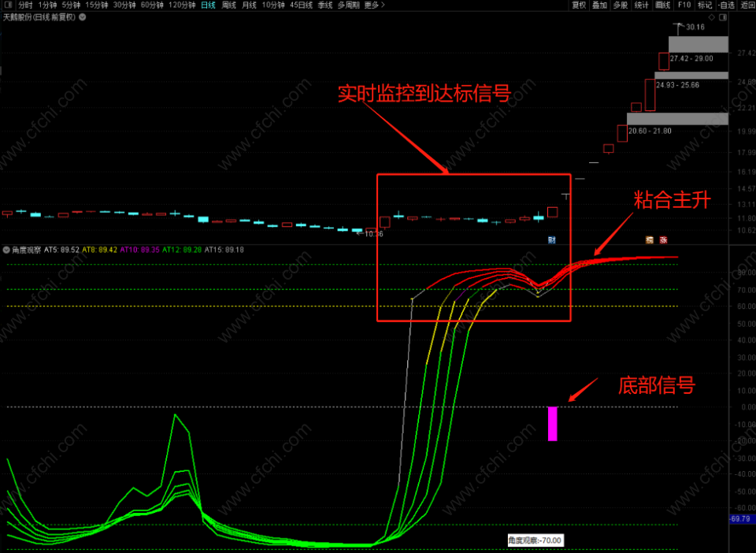The height and width of the screenshot is (553, 756).
Task: Click the 复权 button
Action: click(579, 5)
